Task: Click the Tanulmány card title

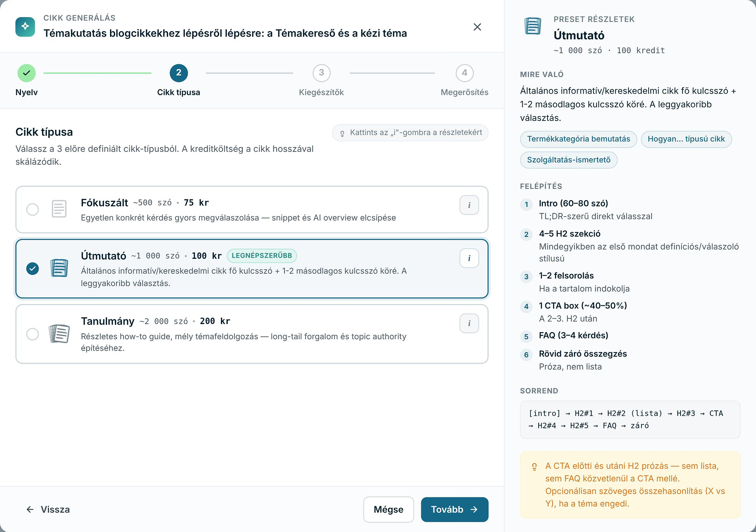Action: point(107,321)
